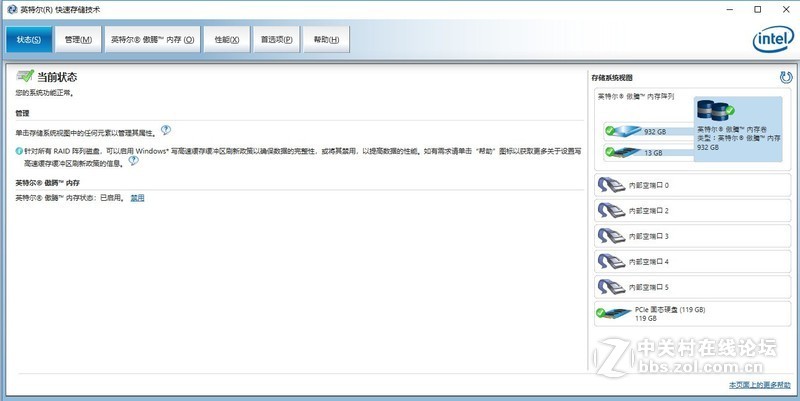Click the PCIe 固态硬盘 (119 GB) label
The width and height of the screenshot is (800, 401).
[x=670, y=309]
